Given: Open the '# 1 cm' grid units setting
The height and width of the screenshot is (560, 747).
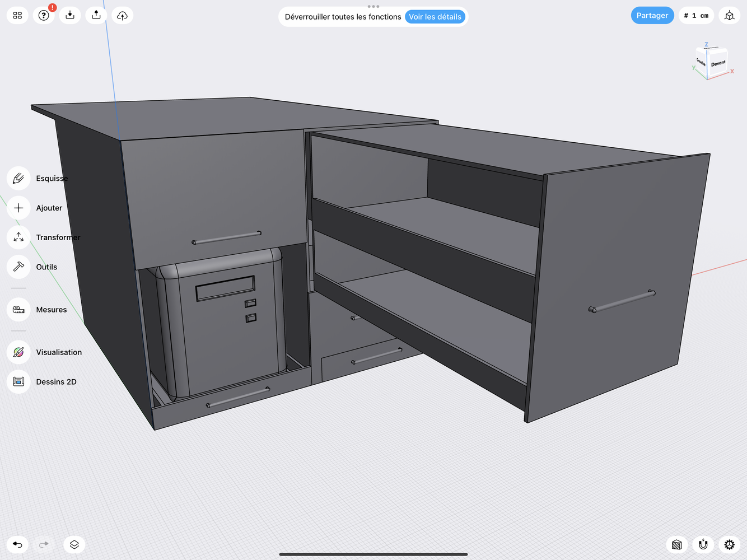Looking at the screenshot, I should point(696,15).
